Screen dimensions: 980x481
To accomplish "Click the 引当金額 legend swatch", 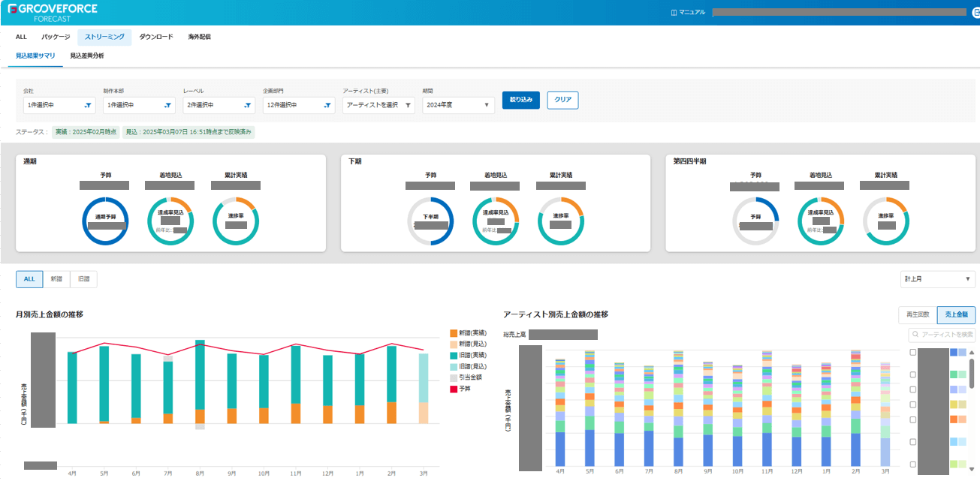I will pyautogui.click(x=454, y=377).
